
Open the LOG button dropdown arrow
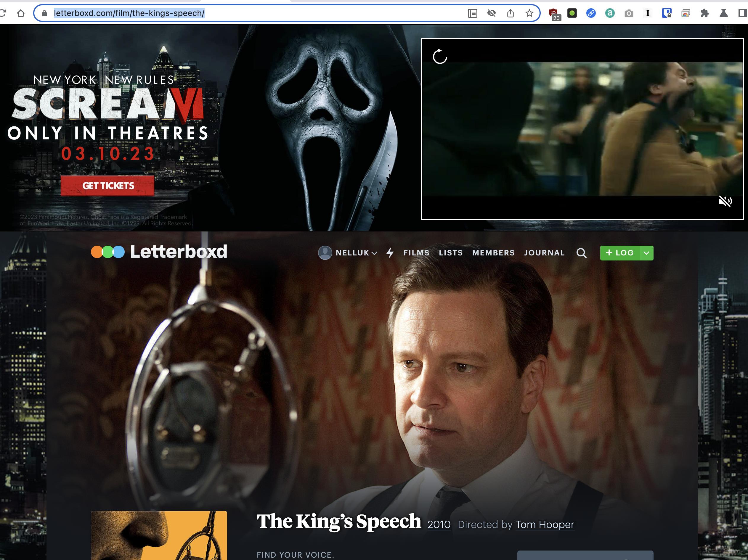click(646, 253)
